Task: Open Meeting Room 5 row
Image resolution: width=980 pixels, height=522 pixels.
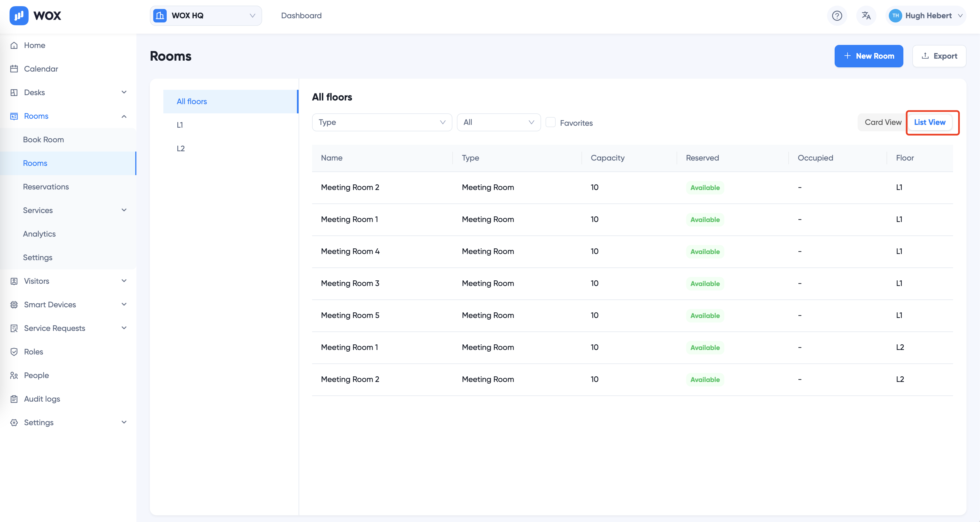Action: point(632,315)
